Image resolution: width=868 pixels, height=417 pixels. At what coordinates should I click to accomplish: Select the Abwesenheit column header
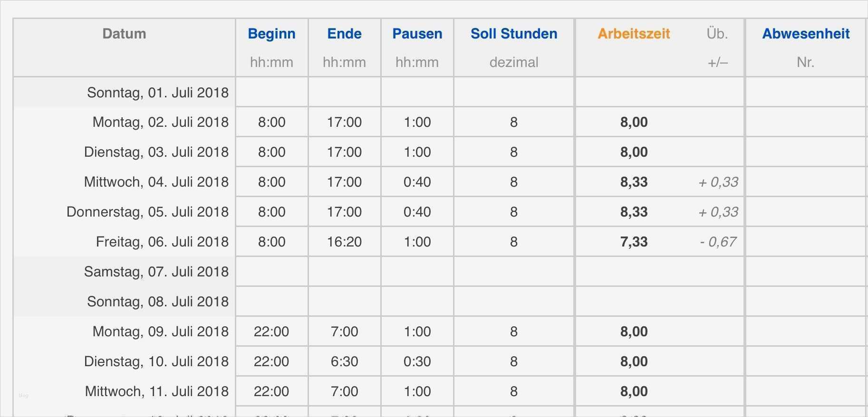point(806,34)
